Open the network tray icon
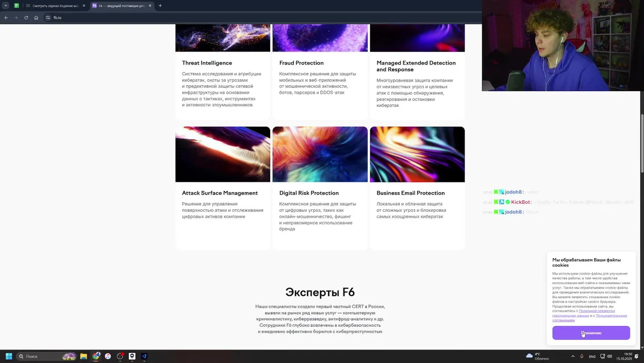Image resolution: width=644 pixels, height=363 pixels. point(603,356)
